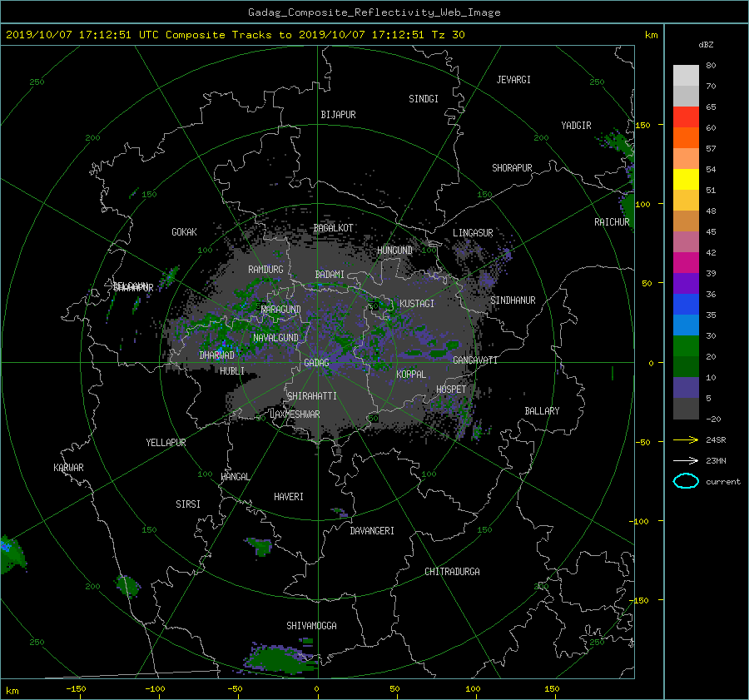Click the GOKAK city label
This screenshot has height=700, width=749.
tap(185, 232)
